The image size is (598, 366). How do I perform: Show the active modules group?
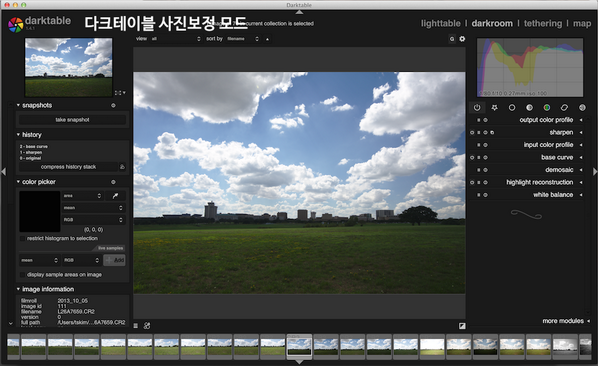tap(477, 108)
